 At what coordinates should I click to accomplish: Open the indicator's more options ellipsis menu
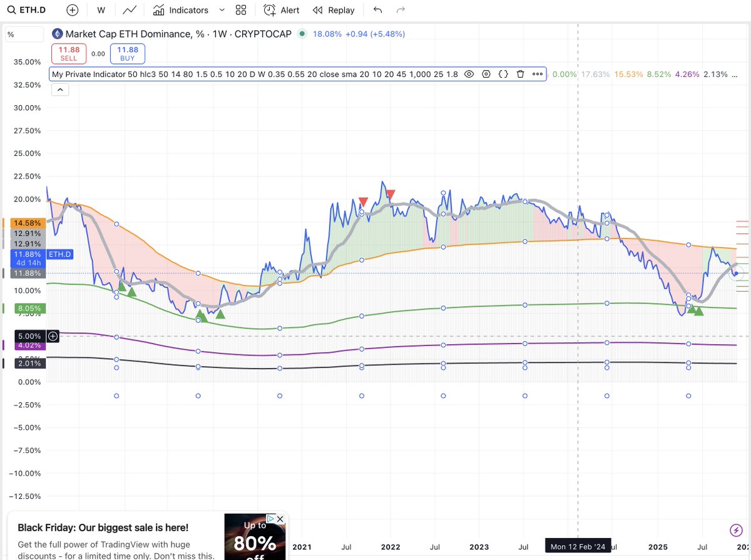(536, 74)
